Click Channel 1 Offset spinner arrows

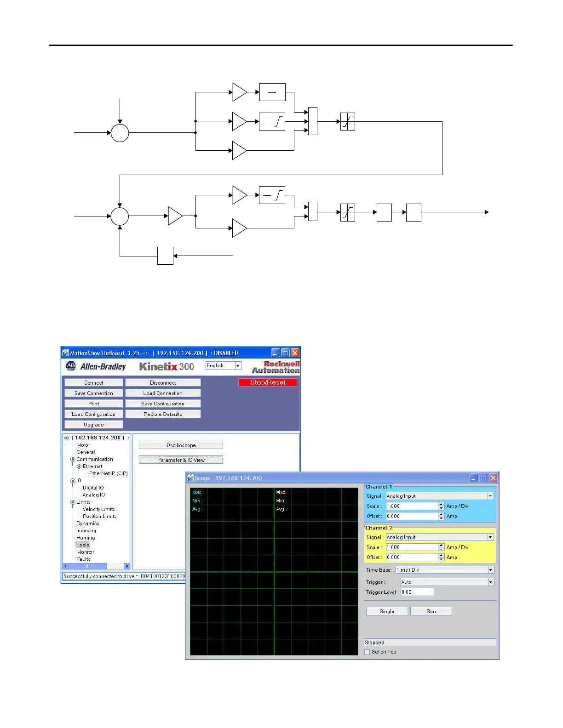click(x=442, y=516)
